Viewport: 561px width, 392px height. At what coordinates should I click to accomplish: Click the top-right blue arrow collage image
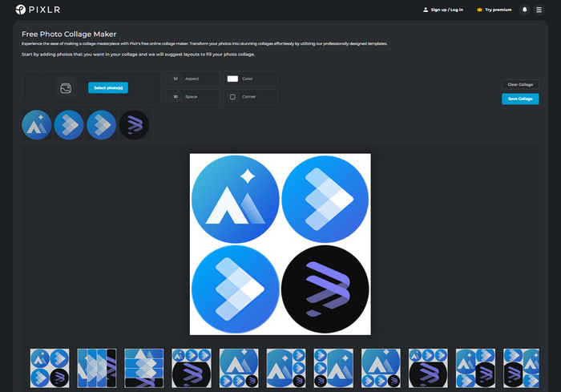(325, 199)
